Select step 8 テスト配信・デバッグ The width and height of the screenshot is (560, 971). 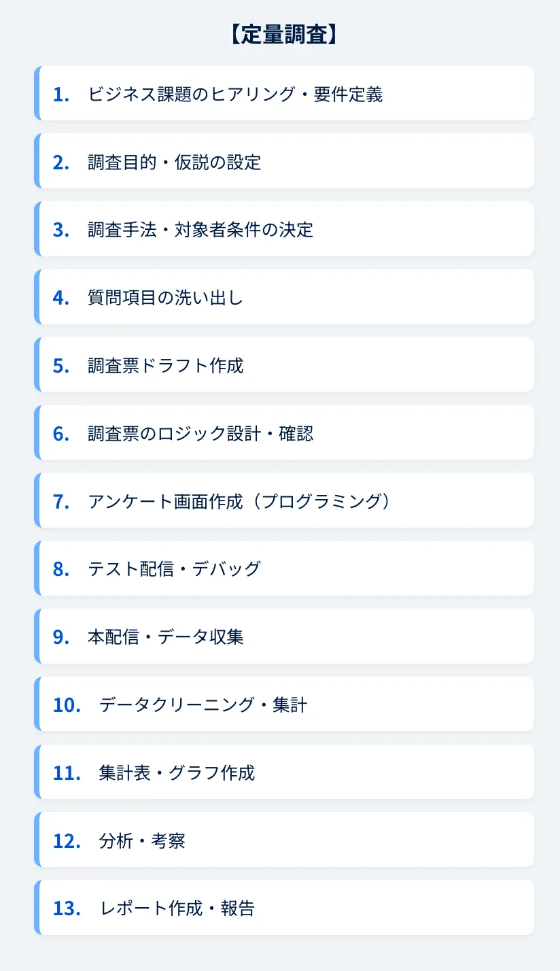(174, 568)
